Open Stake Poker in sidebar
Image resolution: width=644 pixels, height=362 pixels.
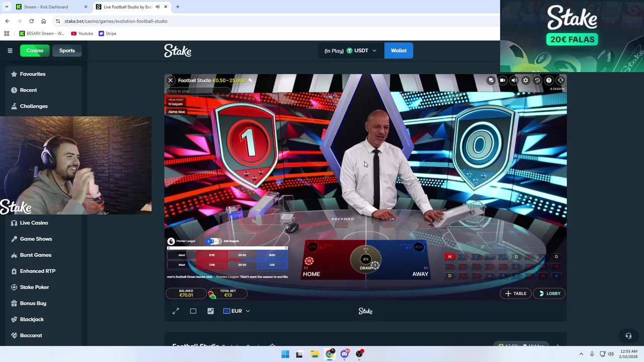[x=34, y=287]
